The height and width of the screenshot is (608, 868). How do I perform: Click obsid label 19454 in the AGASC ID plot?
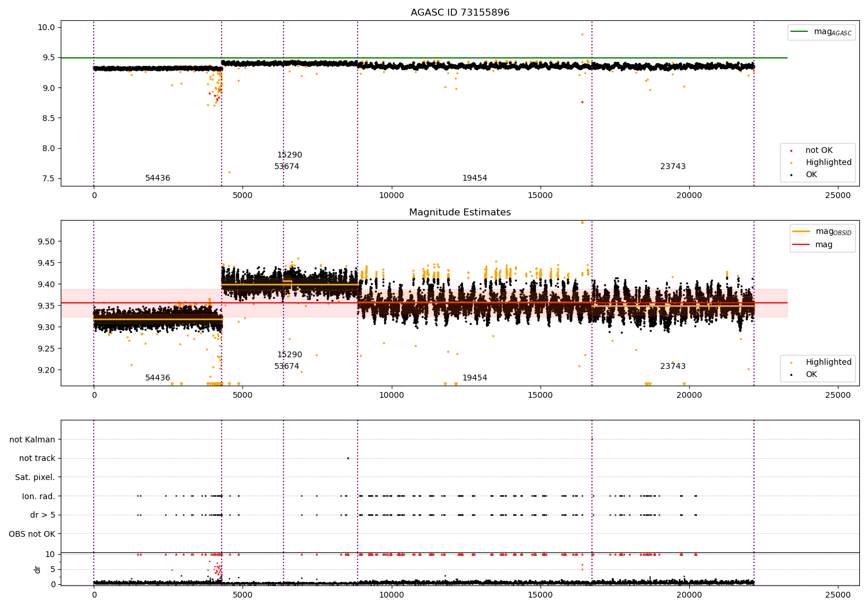475,178
